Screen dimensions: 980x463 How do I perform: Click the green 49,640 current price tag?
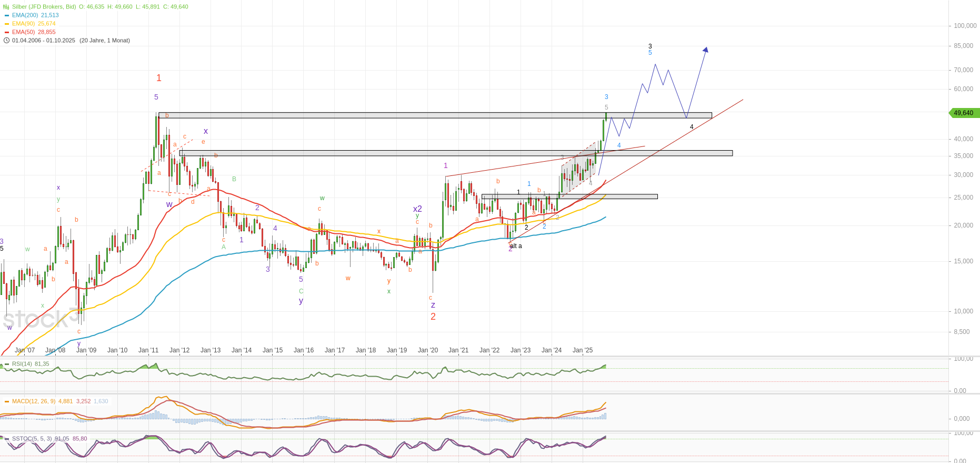(x=964, y=113)
